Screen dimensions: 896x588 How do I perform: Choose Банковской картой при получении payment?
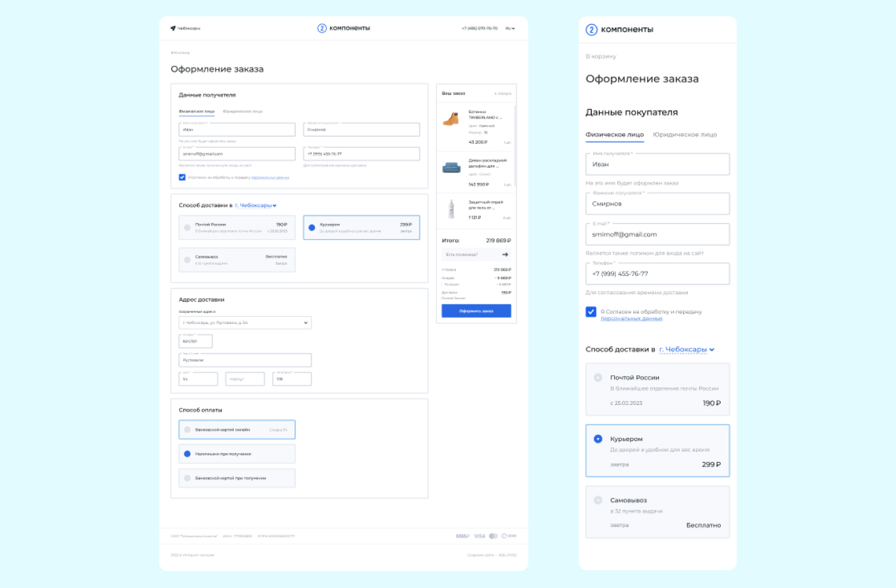pos(237,478)
